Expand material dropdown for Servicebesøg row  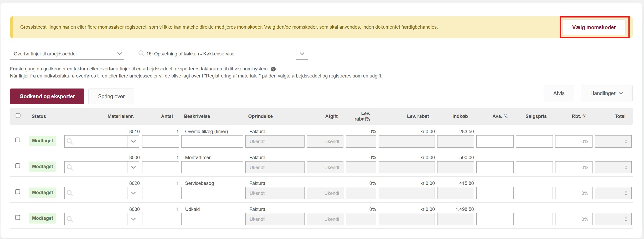pyautogui.click(x=133, y=193)
